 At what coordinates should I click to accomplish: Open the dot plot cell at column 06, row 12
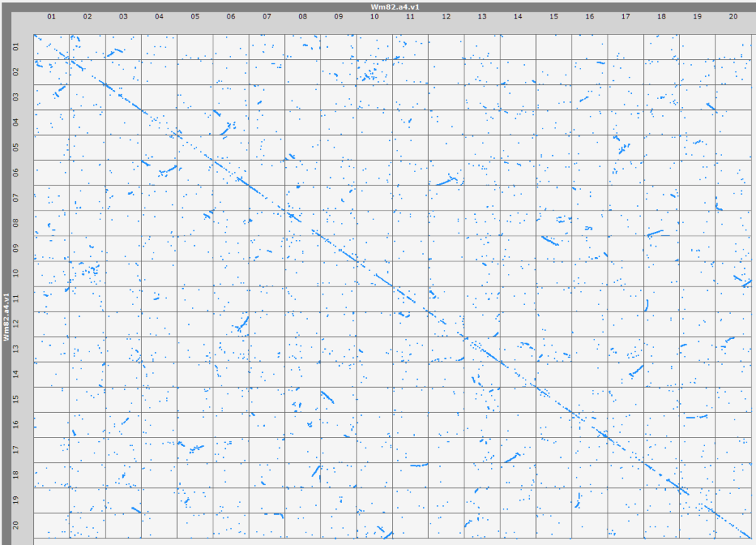231,324
